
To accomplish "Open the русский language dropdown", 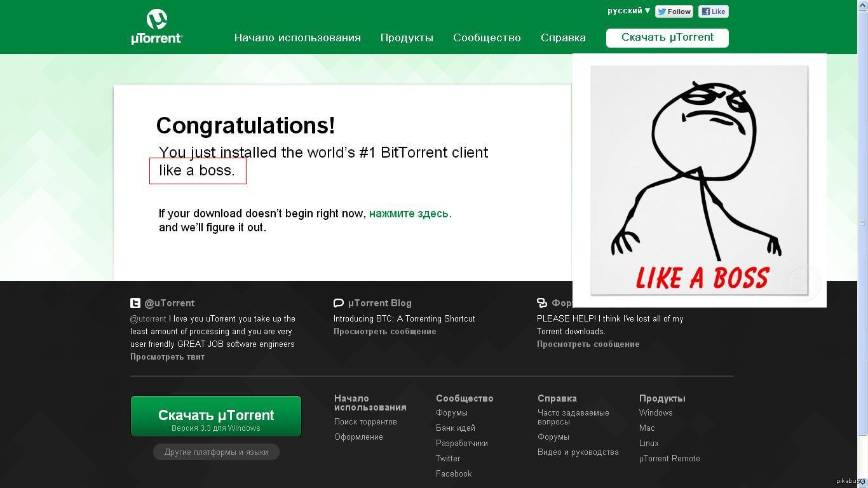I will tap(628, 11).
